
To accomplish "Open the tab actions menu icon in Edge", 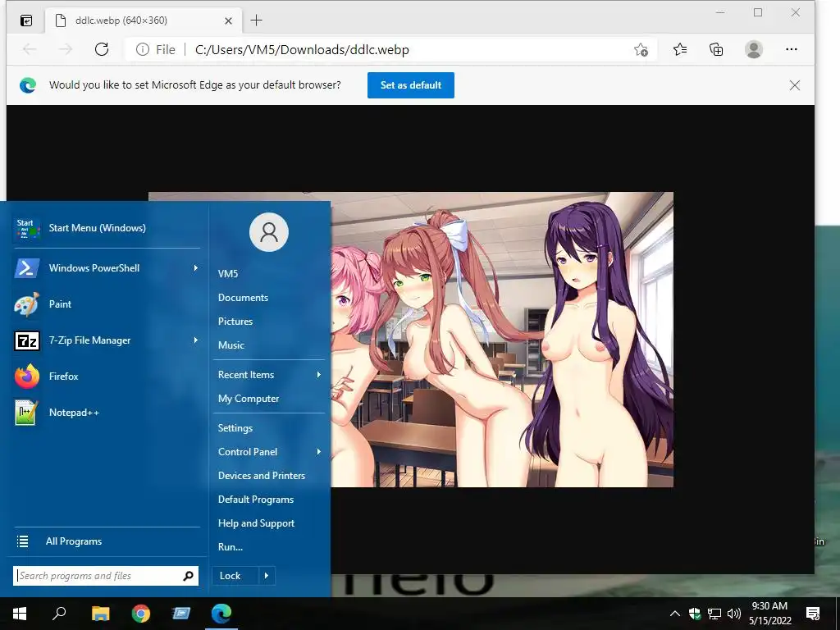I will 25,21.
